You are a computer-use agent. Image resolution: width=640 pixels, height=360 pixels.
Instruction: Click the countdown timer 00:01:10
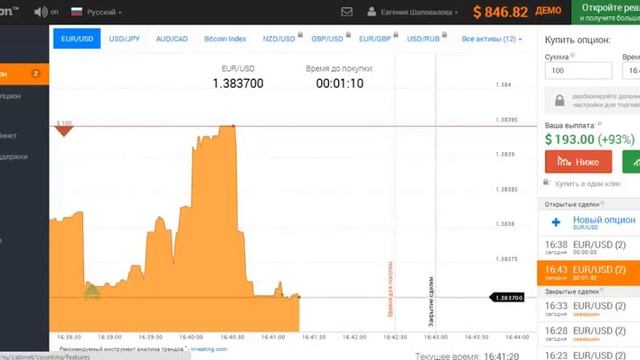click(x=340, y=83)
